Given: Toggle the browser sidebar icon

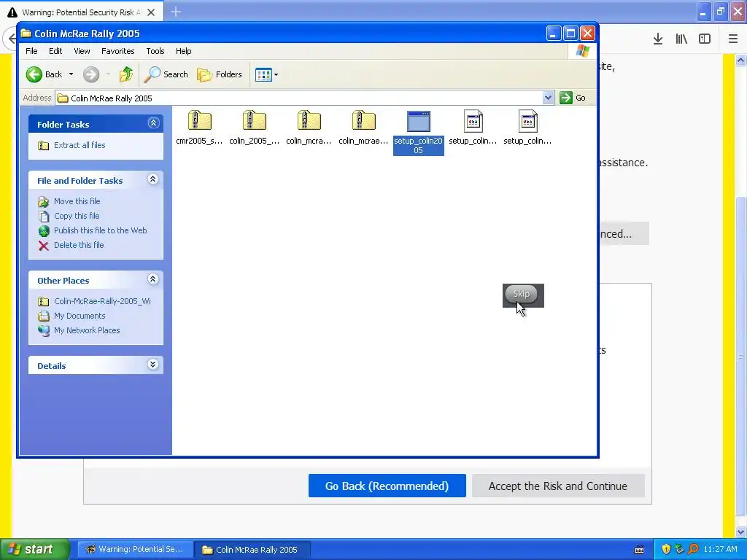Looking at the screenshot, I should tap(705, 39).
